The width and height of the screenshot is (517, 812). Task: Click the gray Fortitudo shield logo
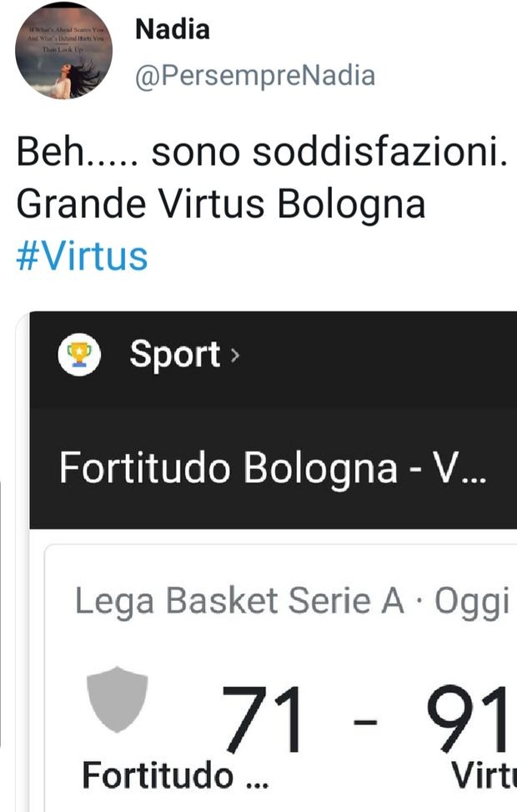pos(118,699)
